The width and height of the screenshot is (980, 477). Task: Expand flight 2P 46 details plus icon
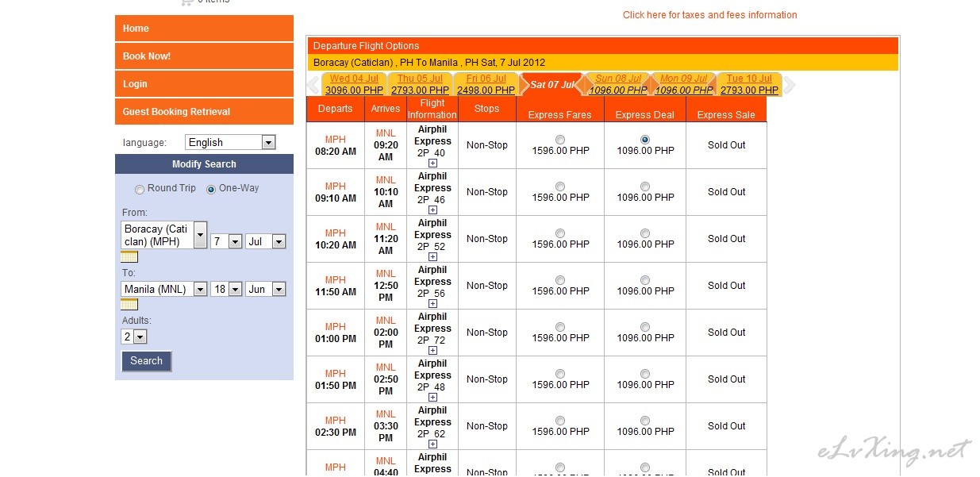432,210
